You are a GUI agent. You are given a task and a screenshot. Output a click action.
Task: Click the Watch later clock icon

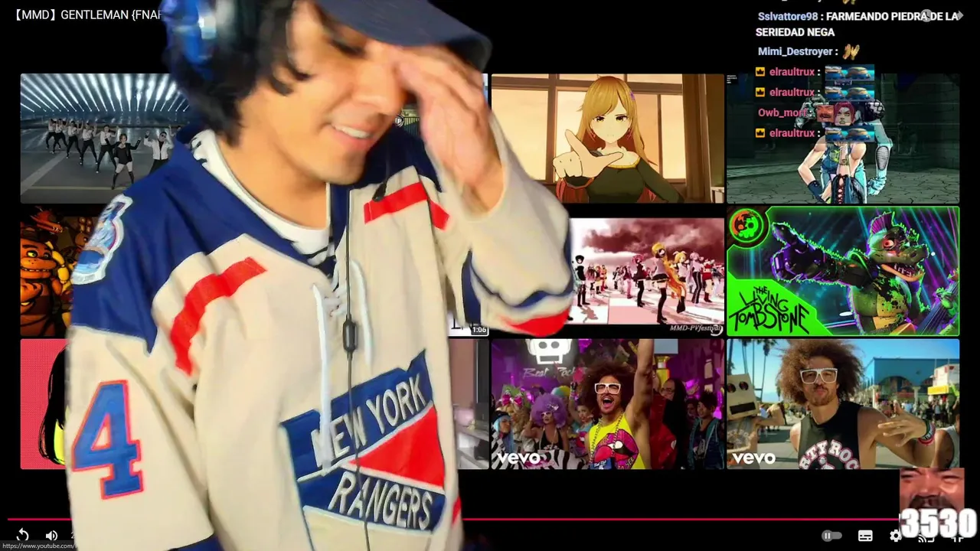[x=926, y=15]
